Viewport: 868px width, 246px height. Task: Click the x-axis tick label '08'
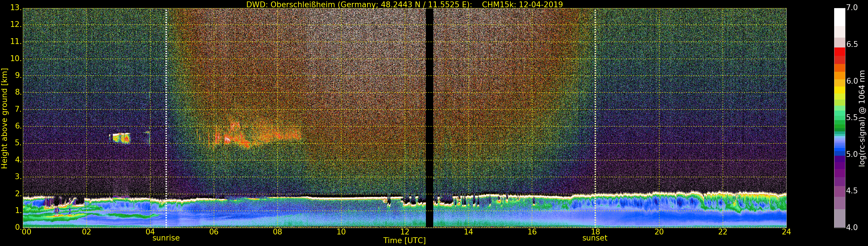pyautogui.click(x=278, y=232)
